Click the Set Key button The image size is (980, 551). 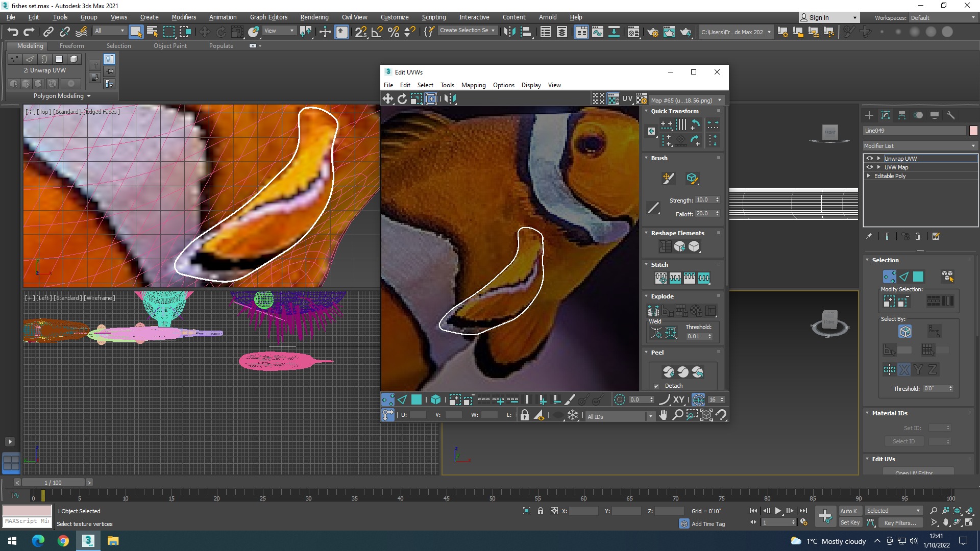(850, 522)
